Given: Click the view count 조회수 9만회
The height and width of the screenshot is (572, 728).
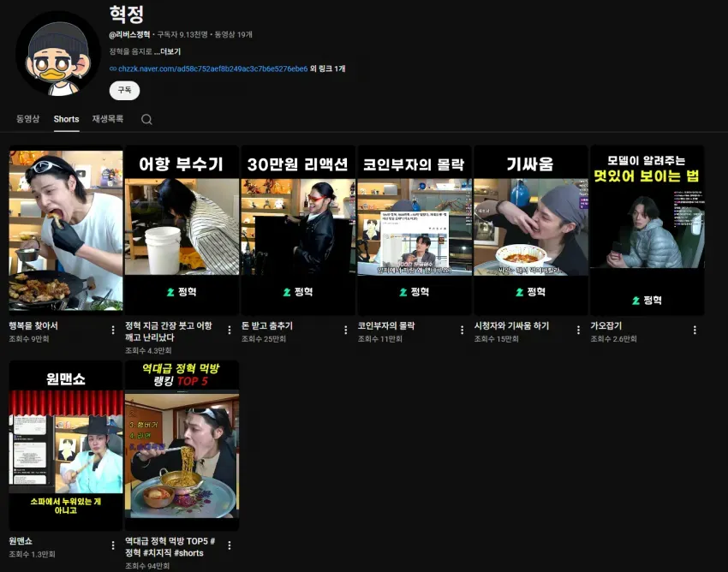Looking at the screenshot, I should coord(29,339).
